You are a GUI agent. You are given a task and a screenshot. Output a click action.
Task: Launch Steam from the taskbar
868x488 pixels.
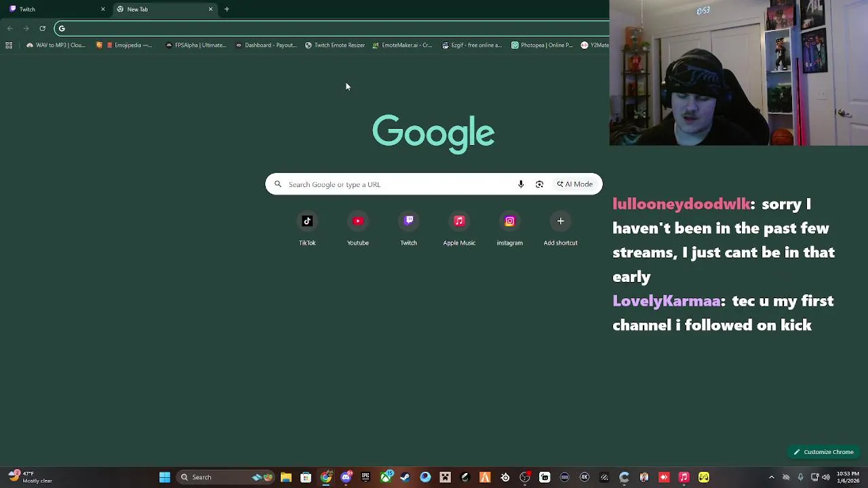[x=405, y=477]
